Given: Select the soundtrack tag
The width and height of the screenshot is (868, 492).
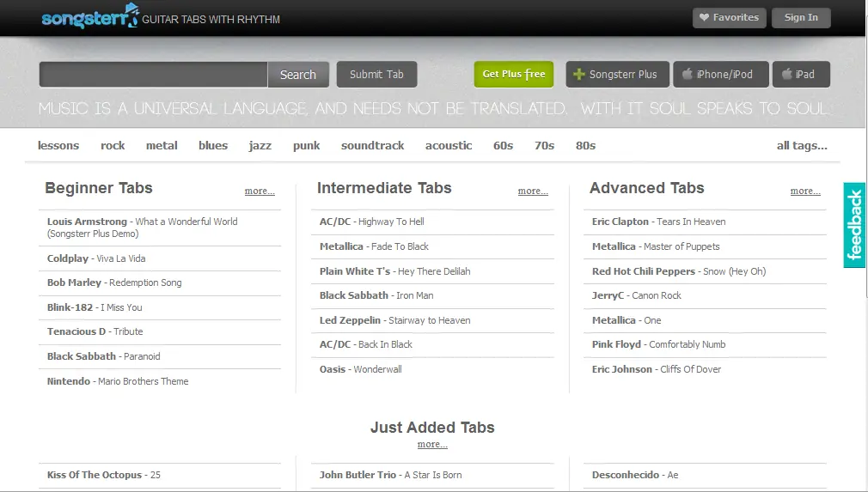Looking at the screenshot, I should pyautogui.click(x=373, y=146).
